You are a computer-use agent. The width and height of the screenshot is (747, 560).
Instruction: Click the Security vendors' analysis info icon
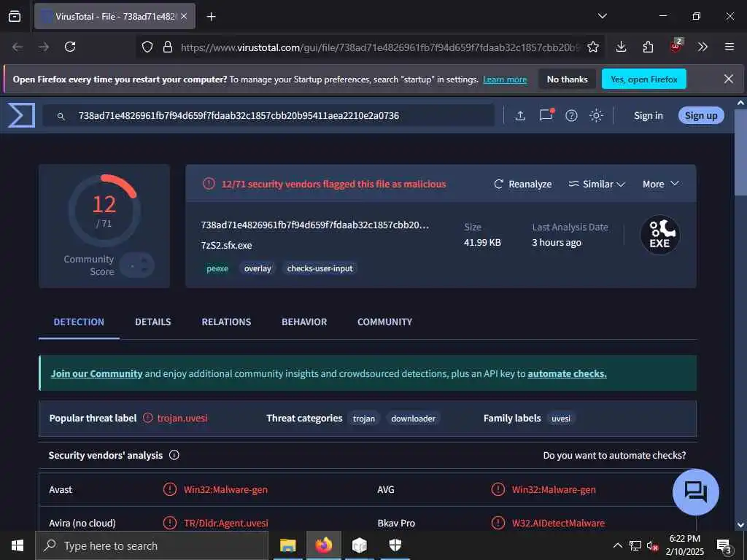174,455
